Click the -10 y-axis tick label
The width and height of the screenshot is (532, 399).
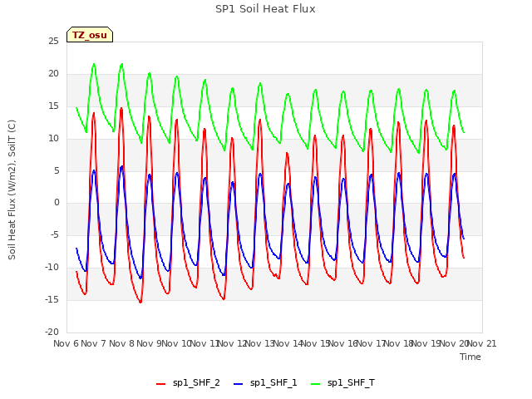(52, 268)
